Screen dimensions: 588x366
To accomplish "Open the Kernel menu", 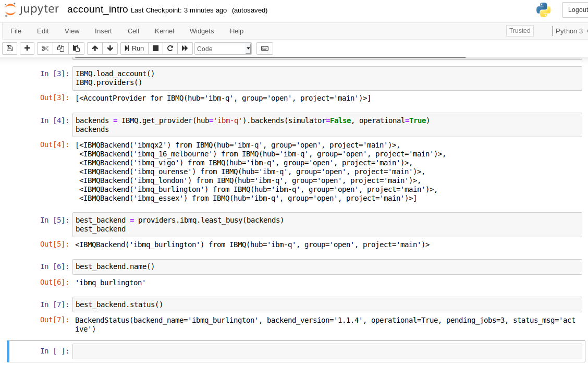I will pyautogui.click(x=164, y=31).
